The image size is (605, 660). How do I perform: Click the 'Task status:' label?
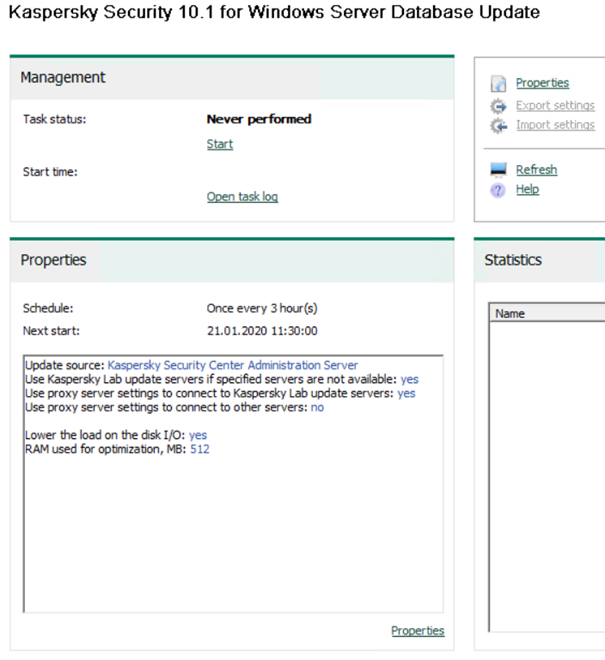coord(54,119)
